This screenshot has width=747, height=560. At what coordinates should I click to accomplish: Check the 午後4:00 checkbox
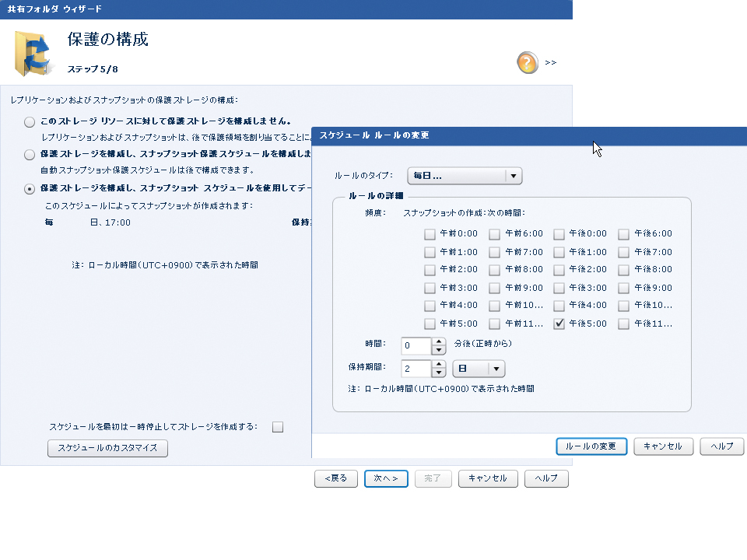click(x=559, y=306)
